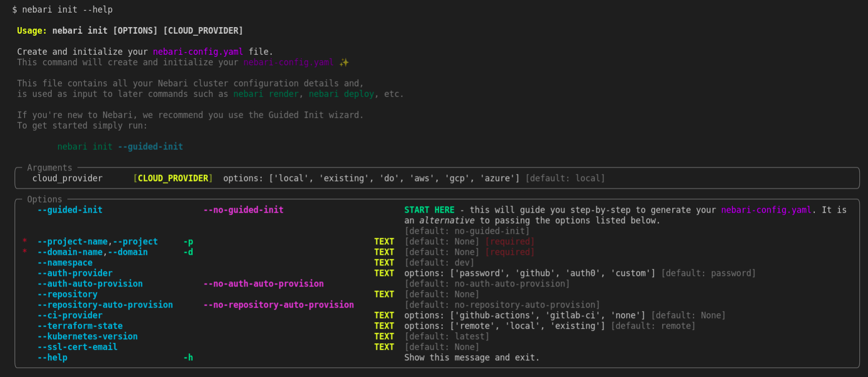868x377 pixels.
Task: Click the "--domain-name" option
Action: [x=70, y=252]
